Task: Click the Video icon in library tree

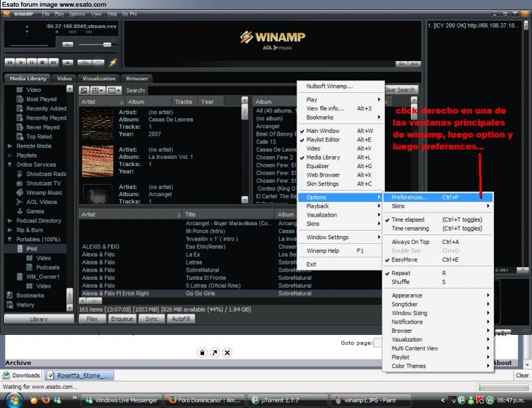Action: coord(20,90)
